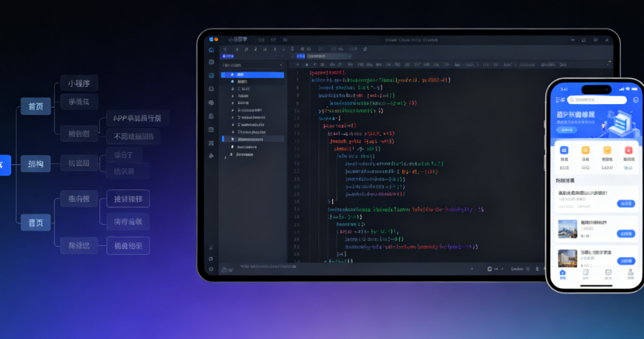Screen dimensions: 644x339
Task: Click the mind map node starting with APP
Action: click(x=138, y=118)
